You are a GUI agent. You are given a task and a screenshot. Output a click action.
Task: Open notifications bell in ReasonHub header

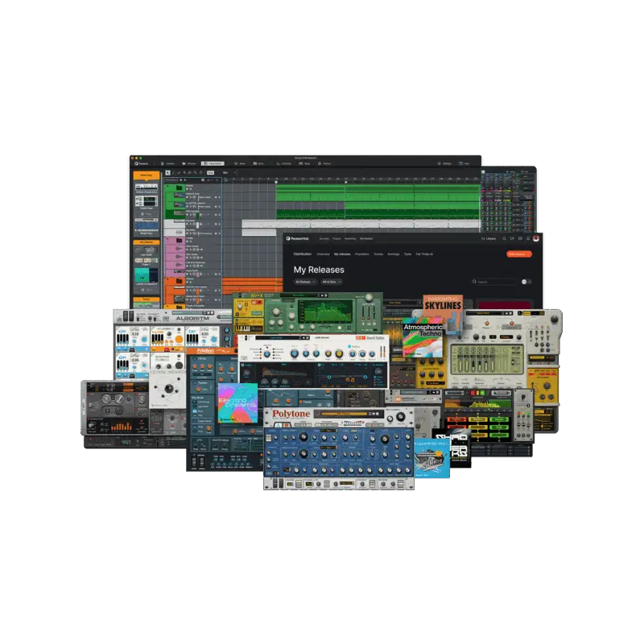pyautogui.click(x=528, y=238)
